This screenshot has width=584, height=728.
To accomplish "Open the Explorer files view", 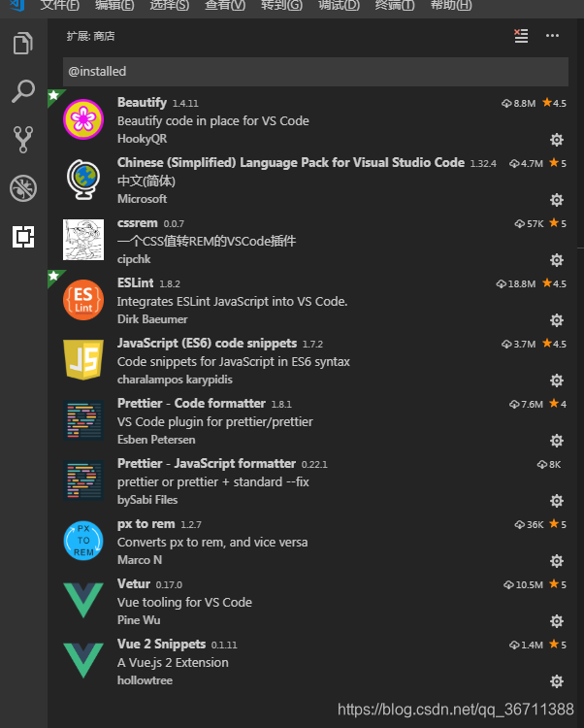I will point(23,43).
